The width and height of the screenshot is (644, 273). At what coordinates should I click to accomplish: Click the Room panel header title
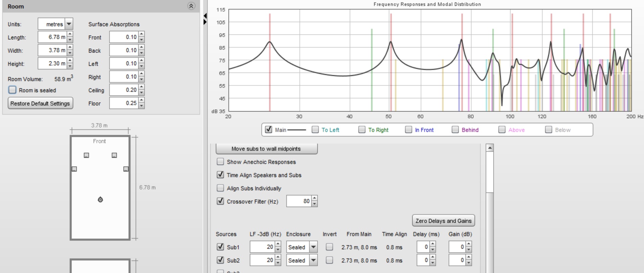(16, 6)
